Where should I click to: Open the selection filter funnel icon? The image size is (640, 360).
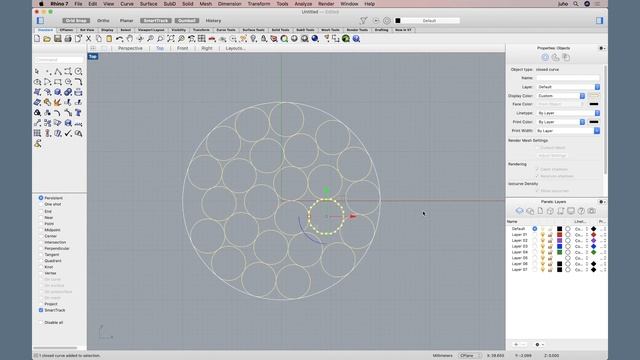[363, 20]
